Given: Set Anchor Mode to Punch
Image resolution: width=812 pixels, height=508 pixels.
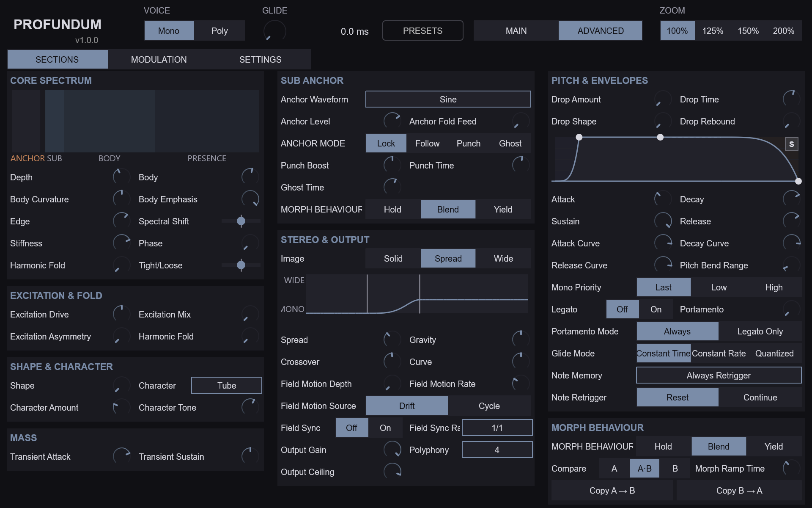Looking at the screenshot, I should (x=469, y=143).
